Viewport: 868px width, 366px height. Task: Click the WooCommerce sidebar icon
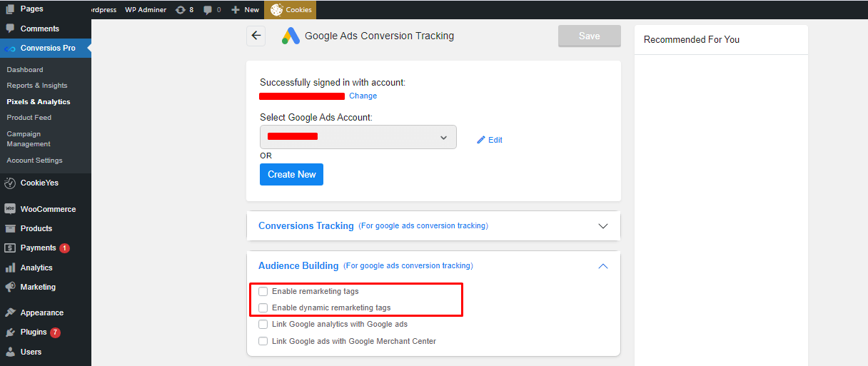coord(10,209)
